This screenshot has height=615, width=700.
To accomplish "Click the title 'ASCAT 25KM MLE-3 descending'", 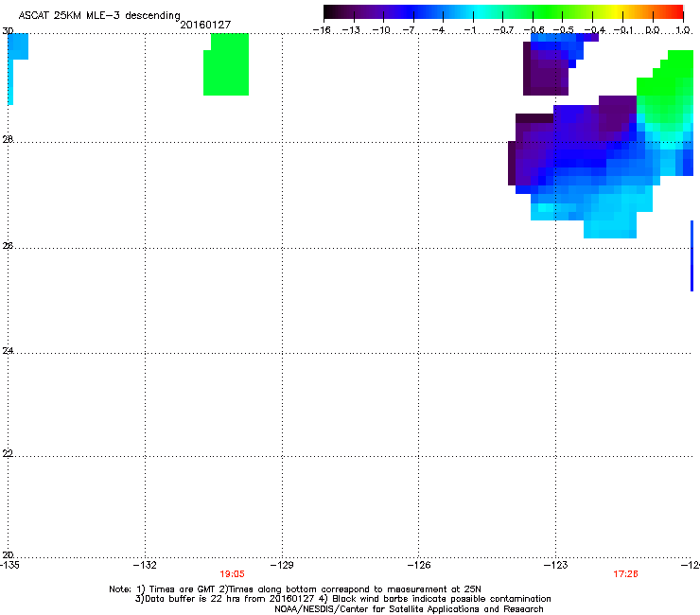I will tap(99, 15).
